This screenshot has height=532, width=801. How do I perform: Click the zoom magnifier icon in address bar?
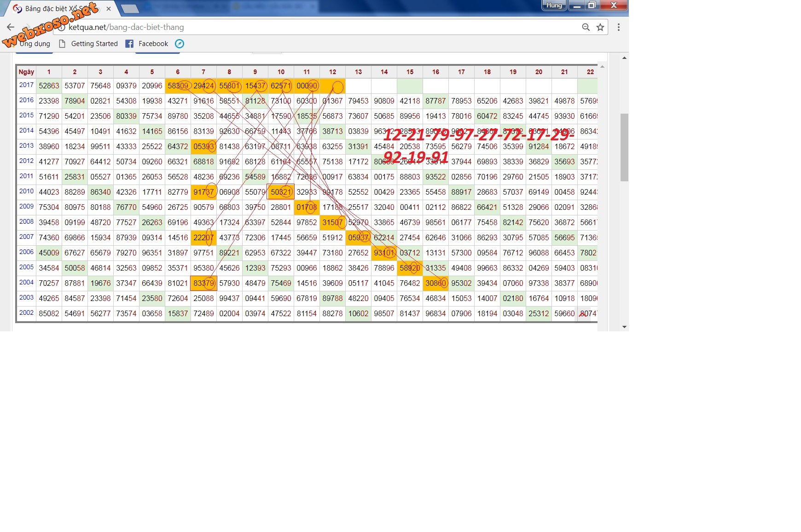pos(586,27)
